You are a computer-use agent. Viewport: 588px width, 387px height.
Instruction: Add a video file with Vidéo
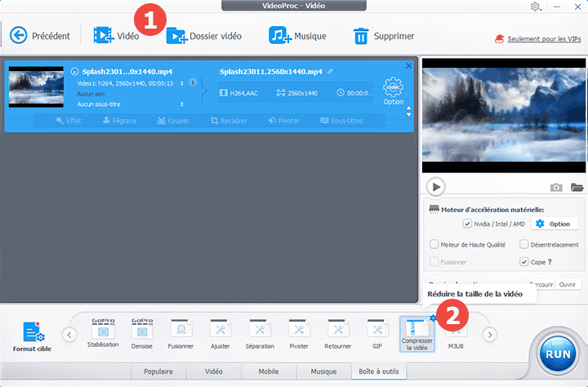[x=116, y=36]
